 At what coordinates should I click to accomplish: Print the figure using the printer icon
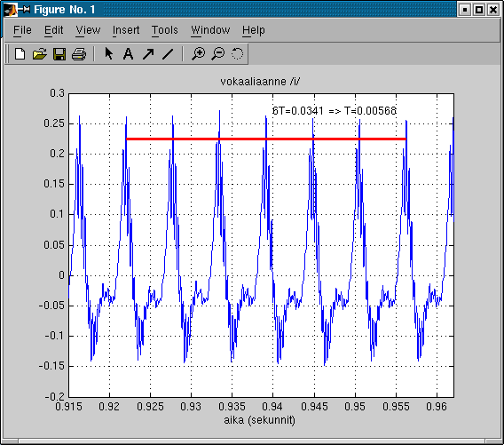pos(79,53)
